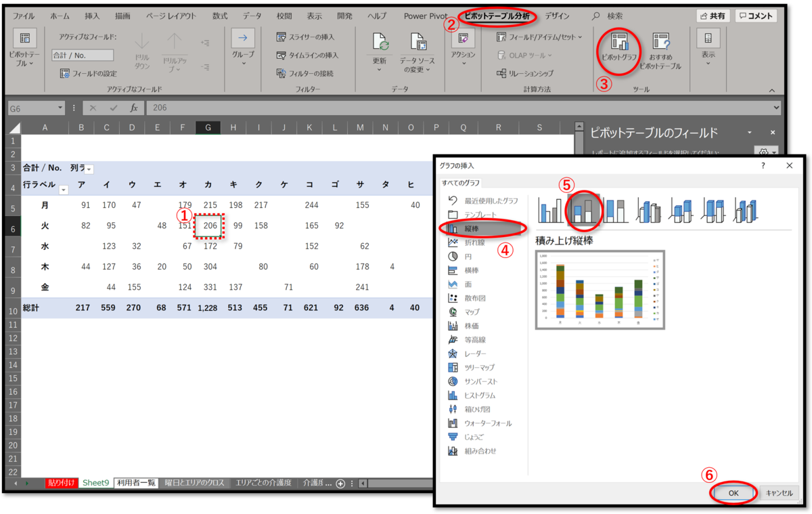Switch to the デザイン design tab
The height and width of the screenshot is (514, 812).
click(x=558, y=16)
